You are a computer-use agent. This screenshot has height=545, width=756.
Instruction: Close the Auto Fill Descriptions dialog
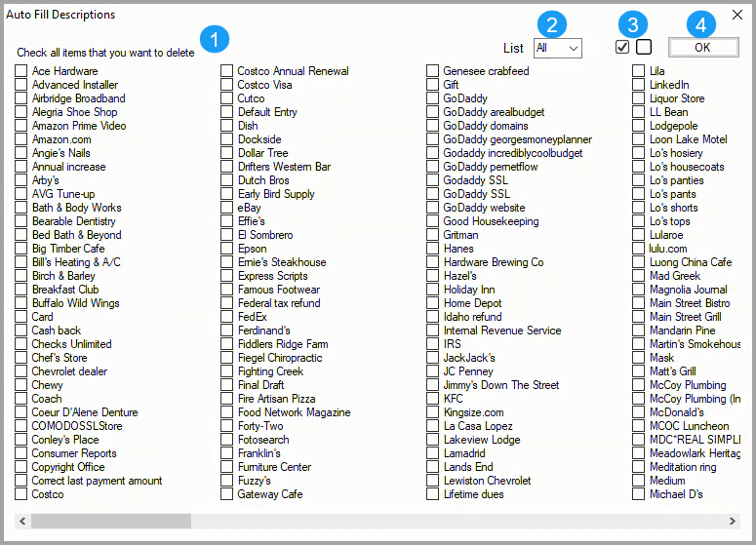(x=737, y=15)
